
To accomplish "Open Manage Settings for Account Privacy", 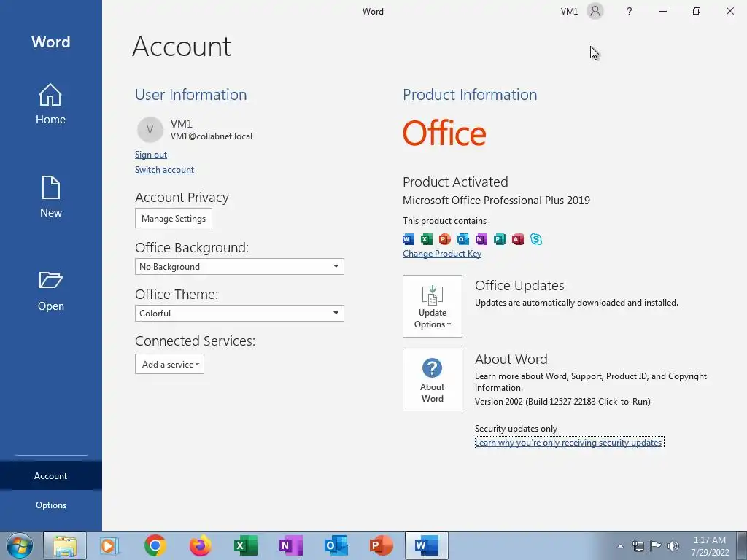I will [x=174, y=218].
